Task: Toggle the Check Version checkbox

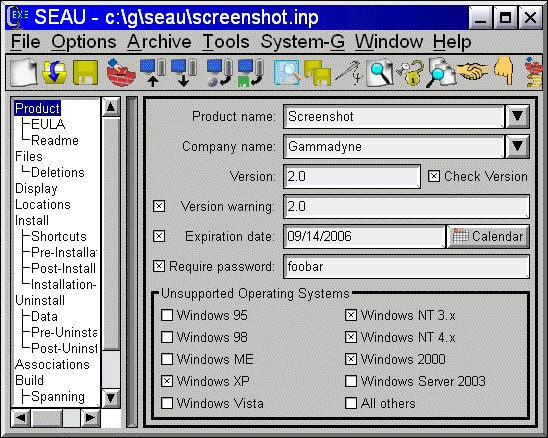Action: click(434, 176)
